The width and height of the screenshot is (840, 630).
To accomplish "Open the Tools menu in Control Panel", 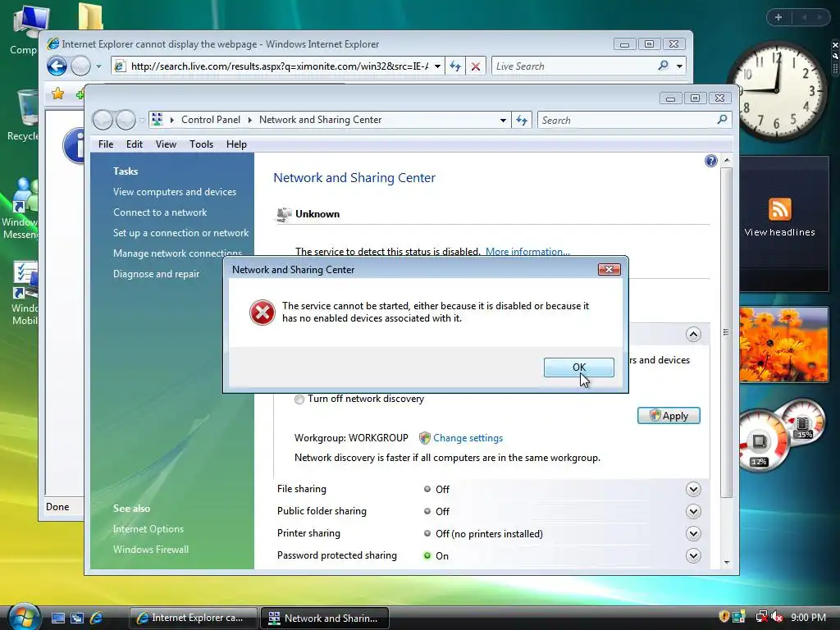I will pos(201,144).
